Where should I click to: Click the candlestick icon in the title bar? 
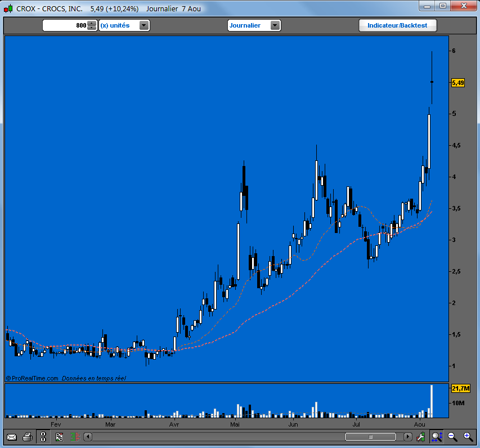8,8
